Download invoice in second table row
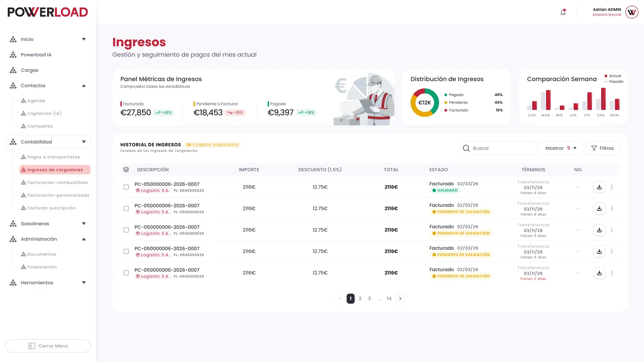The width and height of the screenshot is (644, 362). pos(599,208)
